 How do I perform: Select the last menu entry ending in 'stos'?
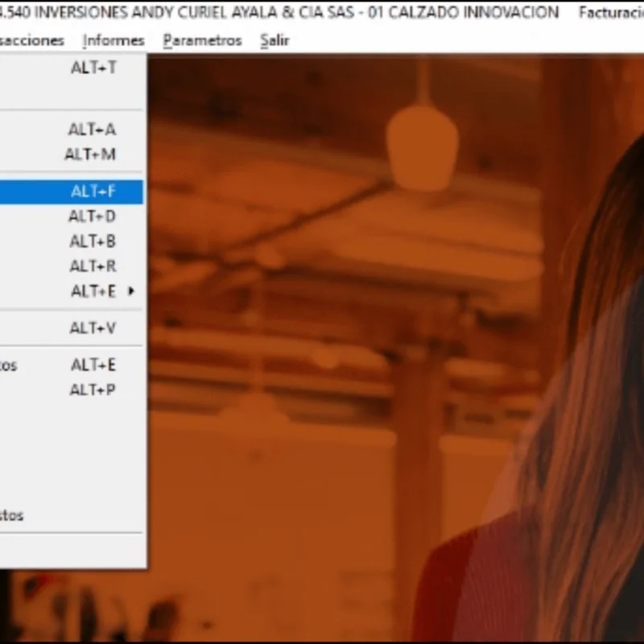tap(72, 515)
